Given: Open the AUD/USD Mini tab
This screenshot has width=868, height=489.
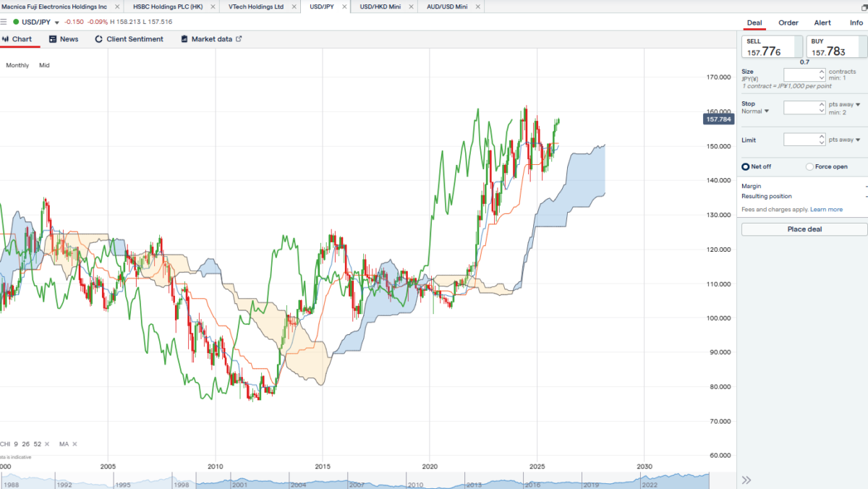Looking at the screenshot, I should point(449,7).
